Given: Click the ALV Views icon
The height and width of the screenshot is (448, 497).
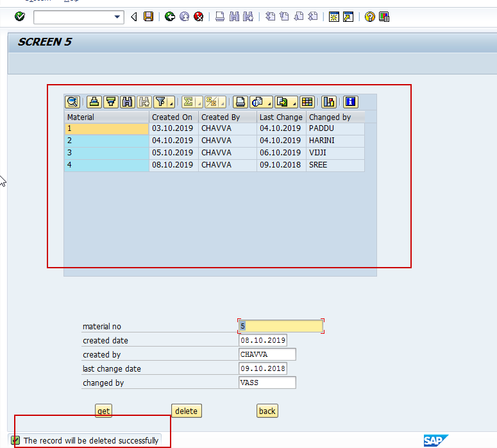Looking at the screenshot, I should click(x=257, y=102).
